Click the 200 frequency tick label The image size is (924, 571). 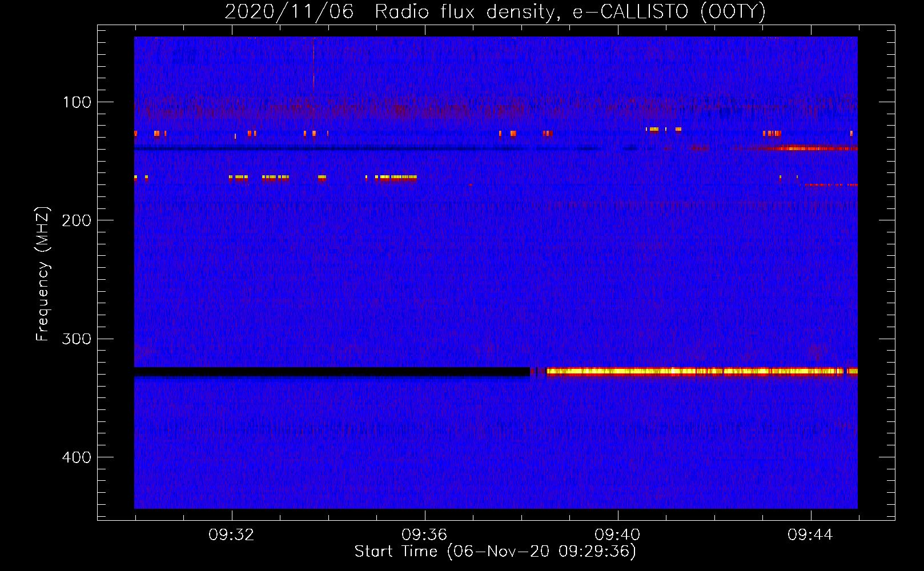click(77, 220)
